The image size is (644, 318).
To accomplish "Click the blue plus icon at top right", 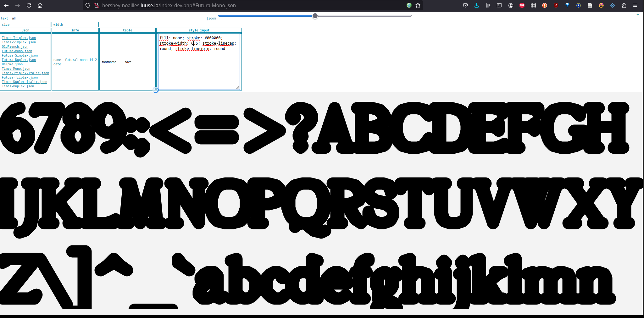I will coord(638,15).
